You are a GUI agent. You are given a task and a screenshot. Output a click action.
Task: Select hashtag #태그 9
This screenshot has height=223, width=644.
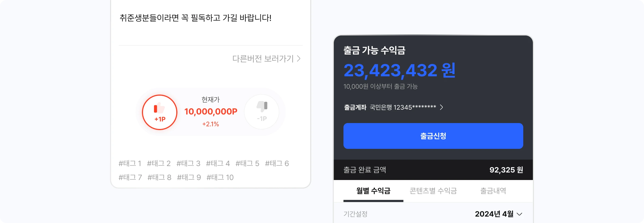point(189,177)
